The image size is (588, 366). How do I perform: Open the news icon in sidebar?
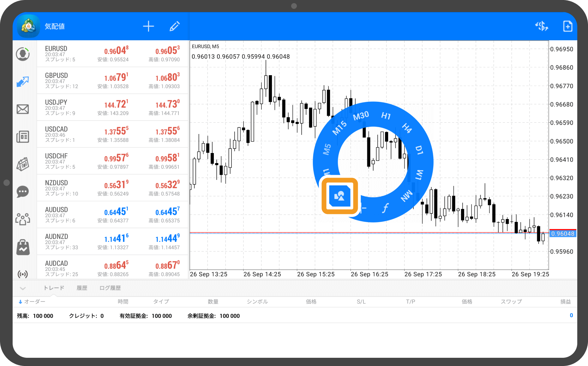[x=23, y=137]
